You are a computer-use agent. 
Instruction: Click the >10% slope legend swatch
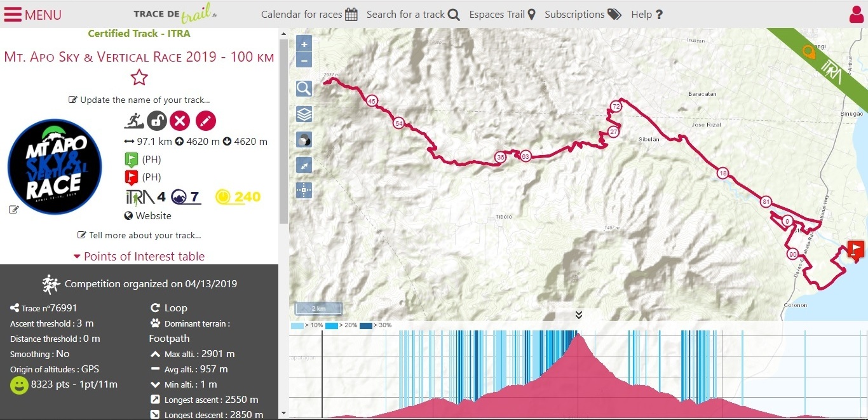click(299, 325)
